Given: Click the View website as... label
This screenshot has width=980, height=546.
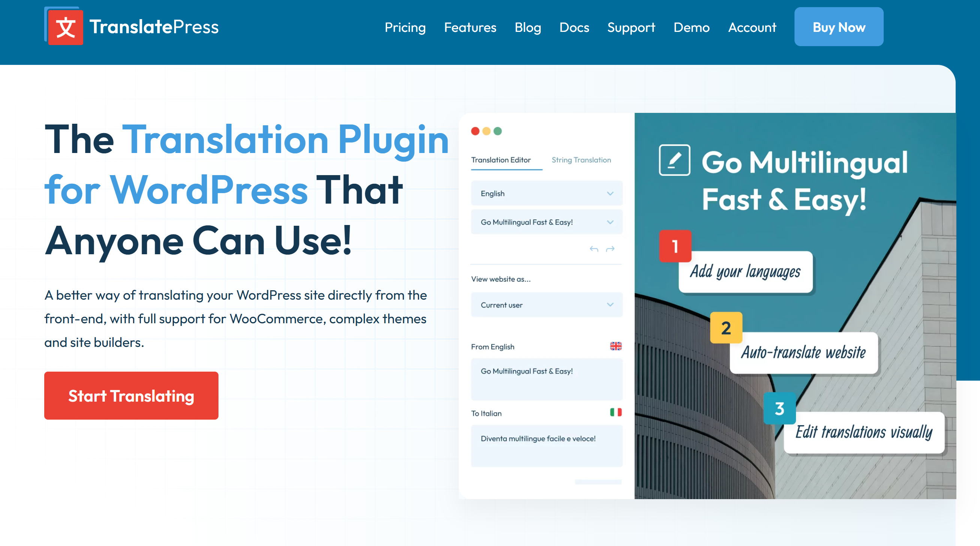Looking at the screenshot, I should 500,279.
